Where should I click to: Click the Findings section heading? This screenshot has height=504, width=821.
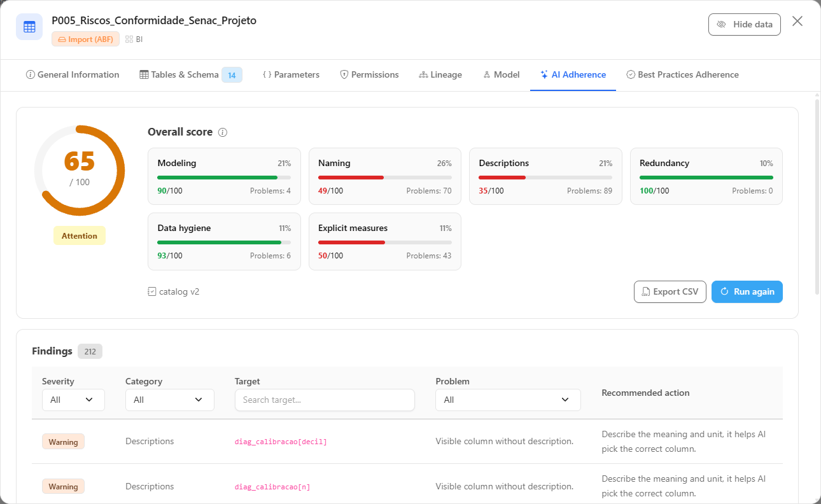pyautogui.click(x=52, y=351)
